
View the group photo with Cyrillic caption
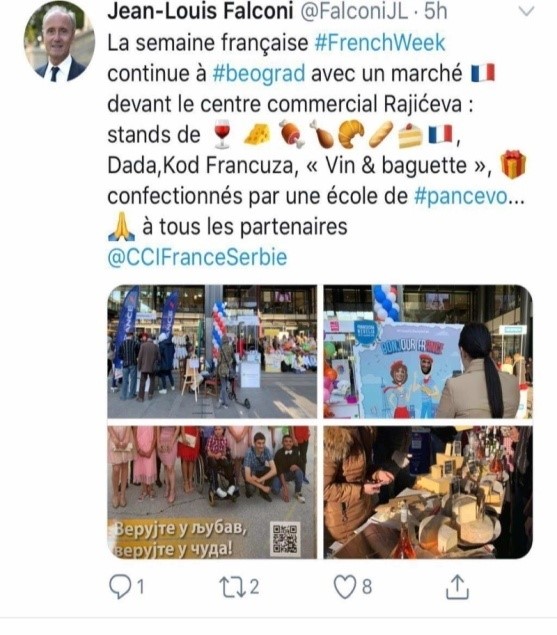[212, 492]
